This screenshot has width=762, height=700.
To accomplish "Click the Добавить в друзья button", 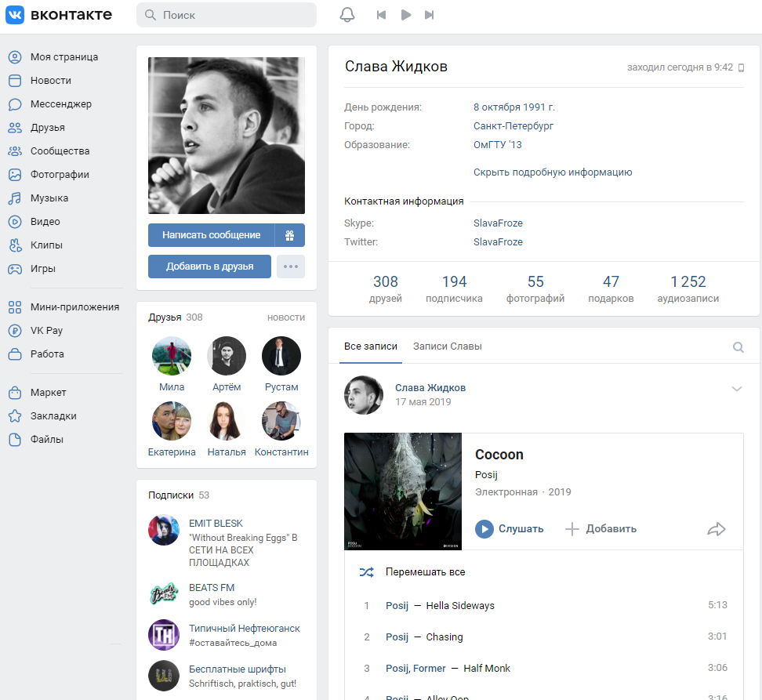I will 209,267.
